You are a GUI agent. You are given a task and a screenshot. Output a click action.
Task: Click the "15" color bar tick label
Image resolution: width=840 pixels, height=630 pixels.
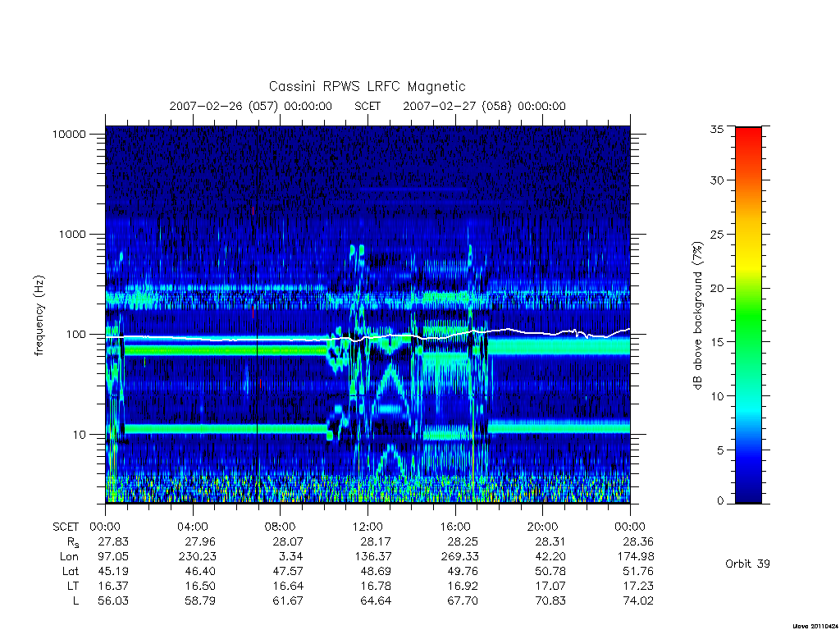[x=716, y=342]
